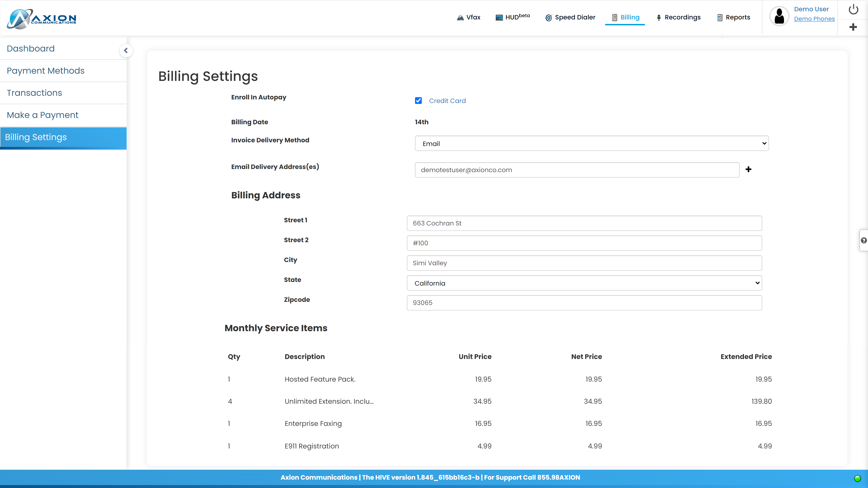Screen dimensions: 868x488
Task: Click the Recordings microphone icon
Action: (x=659, y=18)
